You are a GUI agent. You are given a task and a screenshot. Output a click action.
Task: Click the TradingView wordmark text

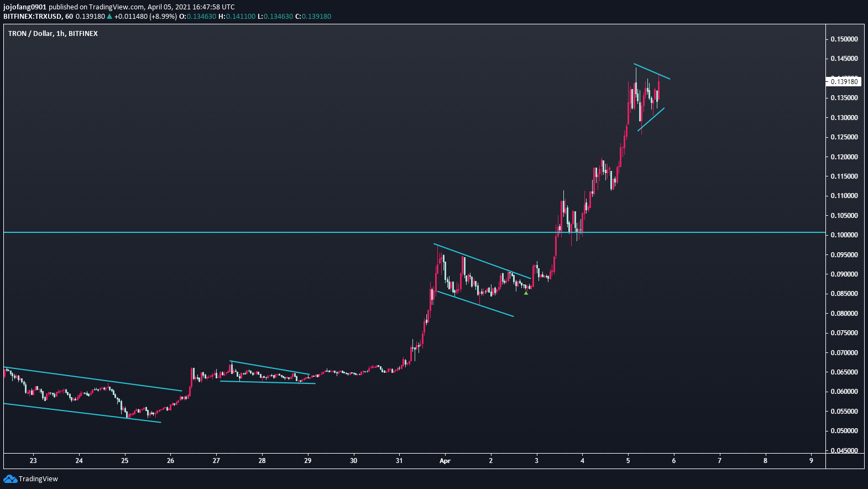point(38,479)
